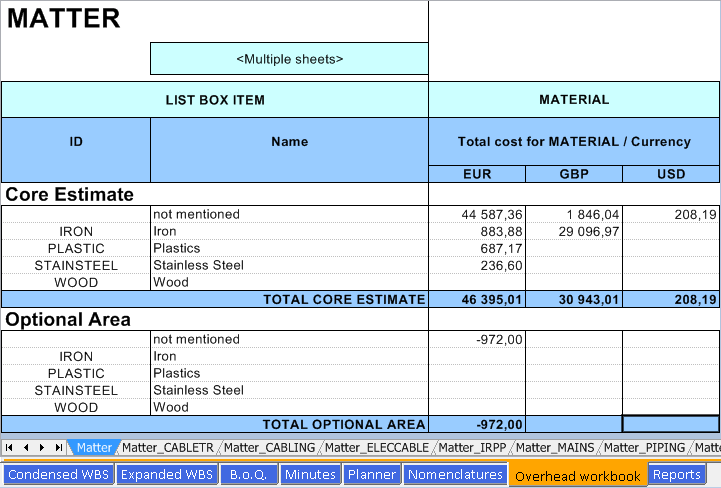Select the 29 096,97 Iron GBP cell
This screenshot has height=488, width=721.
point(574,231)
